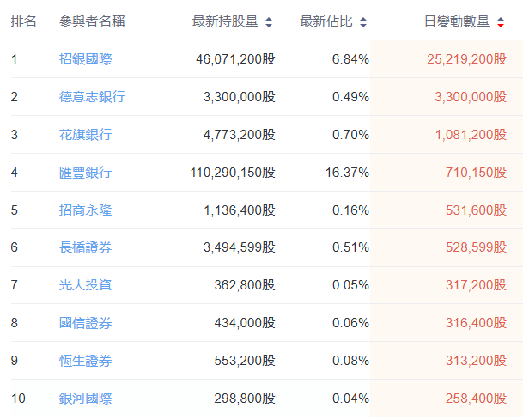Open participant 長橋證券
Viewport: 523px width, 420px height.
click(x=85, y=247)
